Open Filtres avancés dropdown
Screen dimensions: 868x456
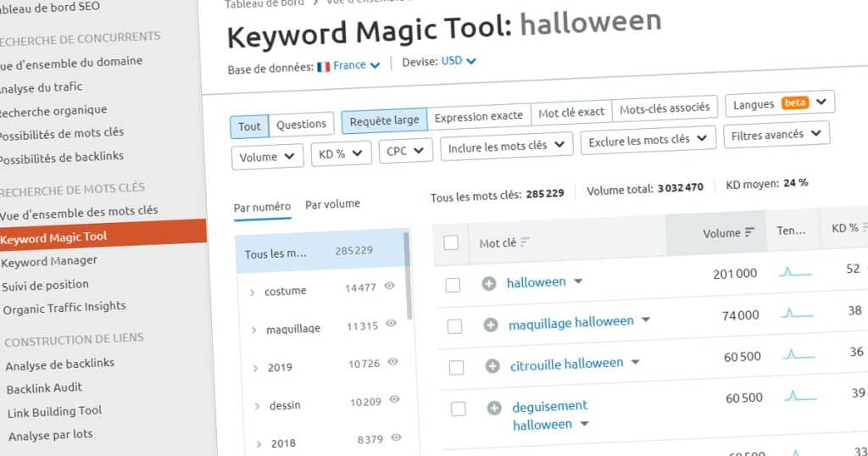point(776,135)
